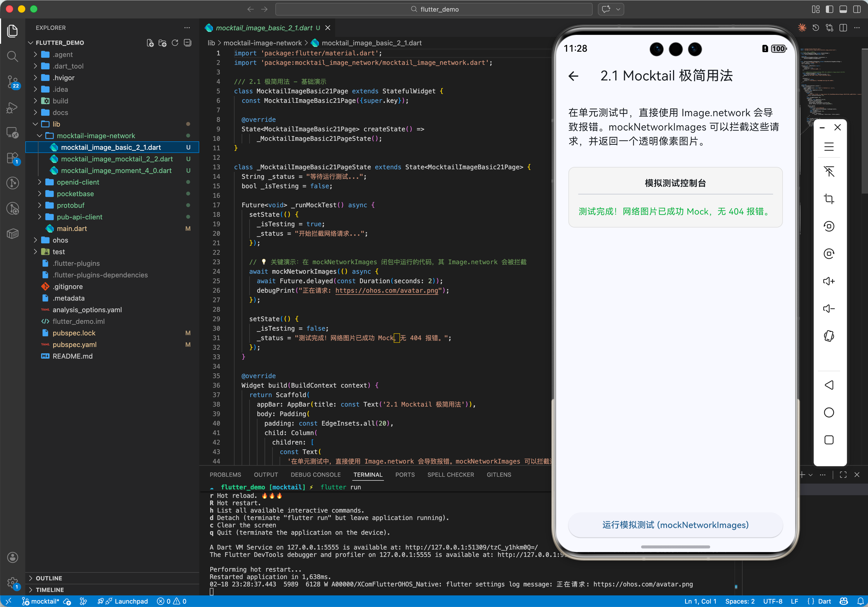
Task: Open the ohos.com/avatar.png link in code
Action: click(386, 291)
